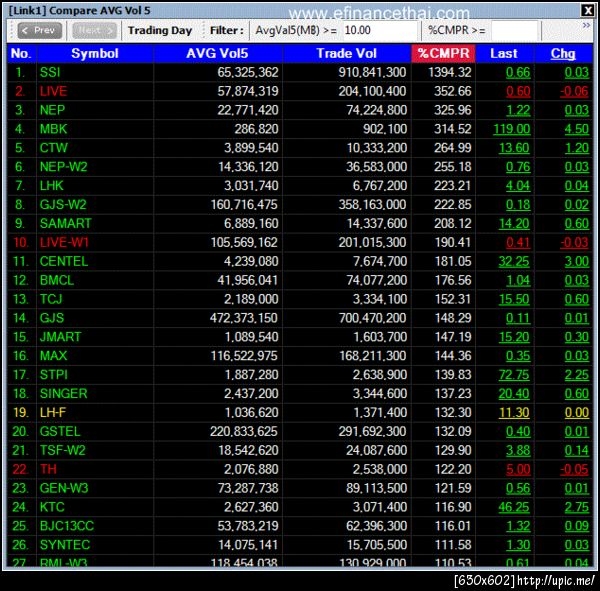Click SSI trade volume 910,841,300
Viewport: 600px width, 591px height.
372,72
